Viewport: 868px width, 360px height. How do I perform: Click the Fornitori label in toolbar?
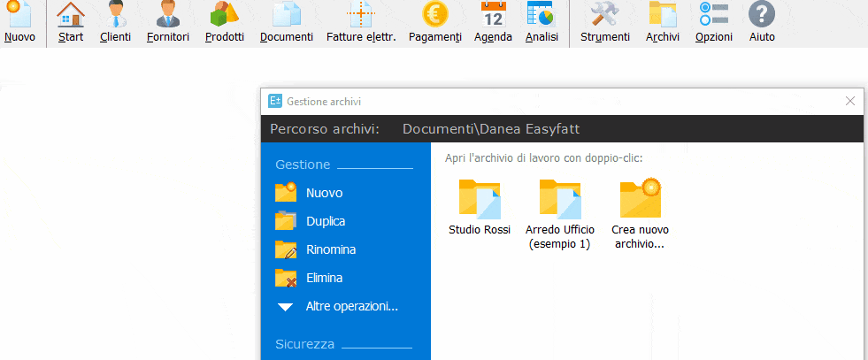[x=168, y=37]
